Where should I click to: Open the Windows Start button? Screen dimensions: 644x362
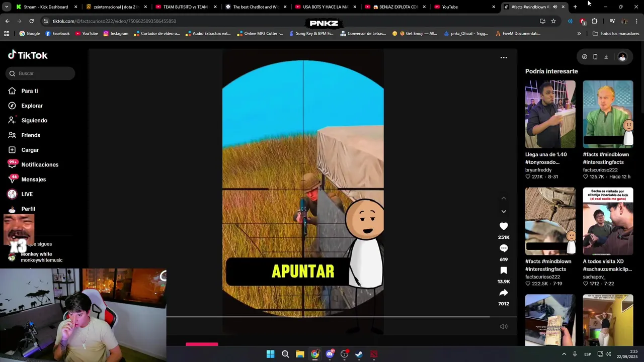pos(270,354)
